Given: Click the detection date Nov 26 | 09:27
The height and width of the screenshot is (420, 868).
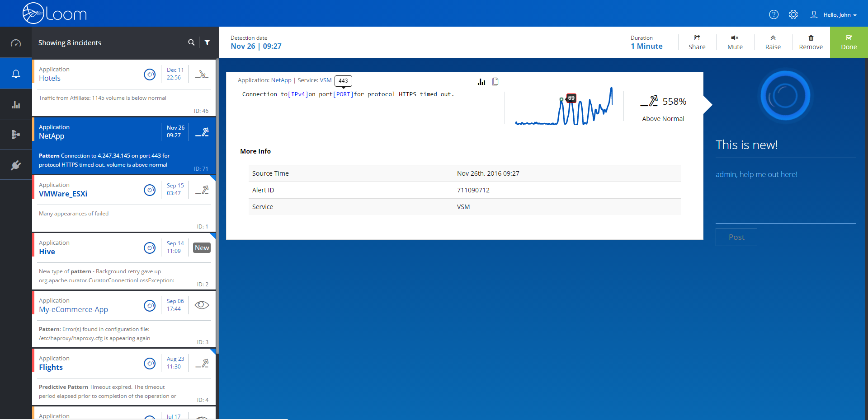Looking at the screenshot, I should pyautogui.click(x=256, y=46).
